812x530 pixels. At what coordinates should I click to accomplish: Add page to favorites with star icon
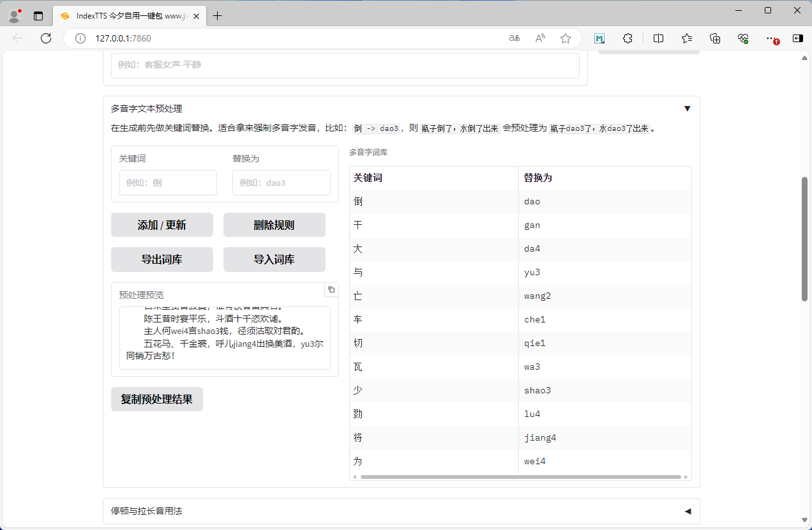(x=566, y=38)
